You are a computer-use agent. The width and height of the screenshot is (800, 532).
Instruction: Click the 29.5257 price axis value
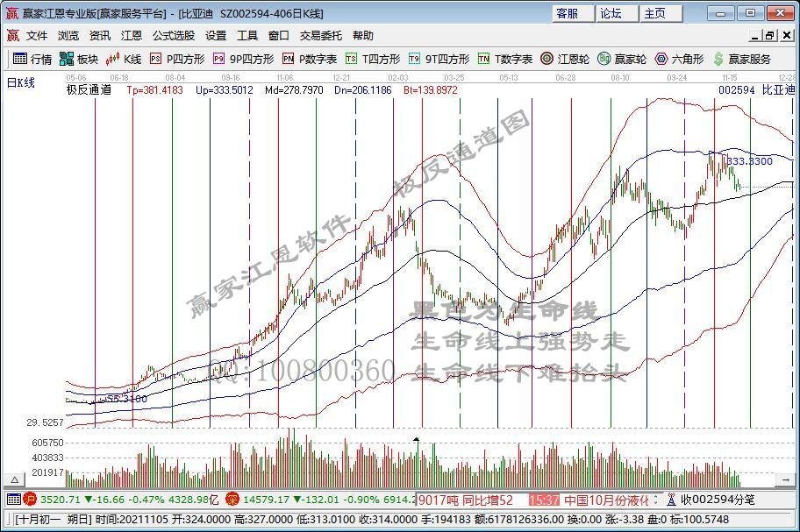point(46,422)
